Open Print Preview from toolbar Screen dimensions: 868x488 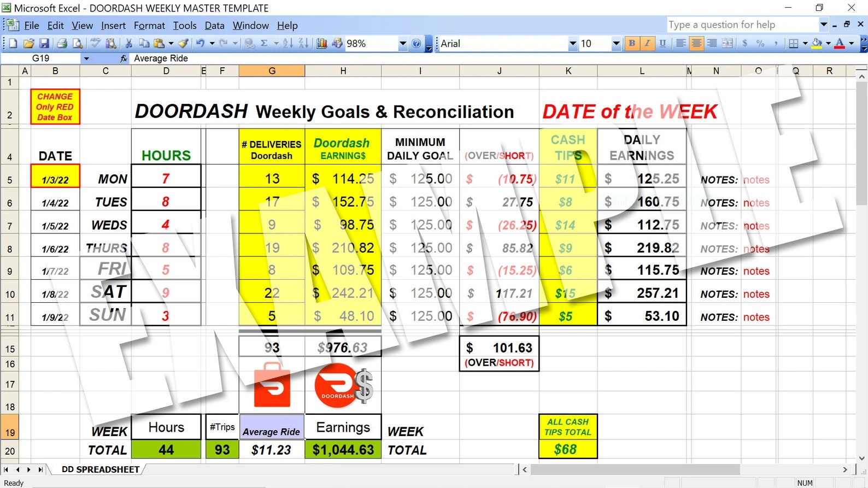(x=78, y=43)
